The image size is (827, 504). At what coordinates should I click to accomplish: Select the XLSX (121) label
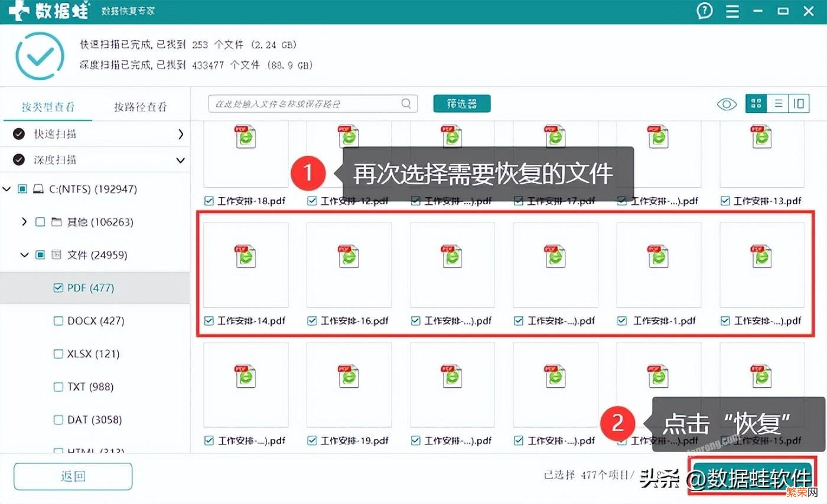point(93,354)
